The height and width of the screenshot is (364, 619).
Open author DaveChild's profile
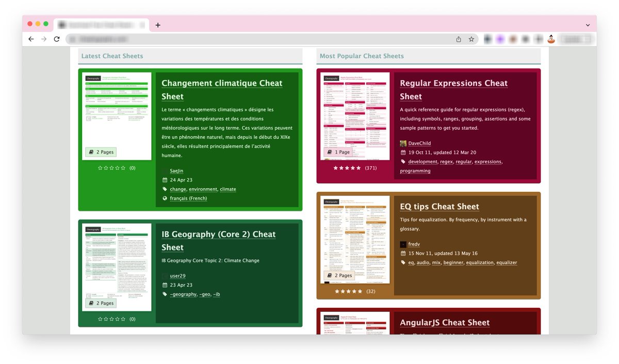click(419, 143)
